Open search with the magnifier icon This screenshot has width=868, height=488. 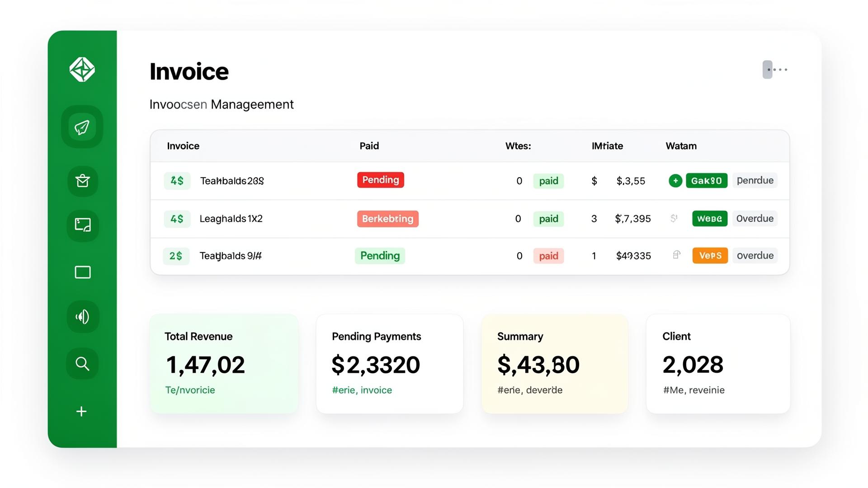pyautogui.click(x=82, y=363)
